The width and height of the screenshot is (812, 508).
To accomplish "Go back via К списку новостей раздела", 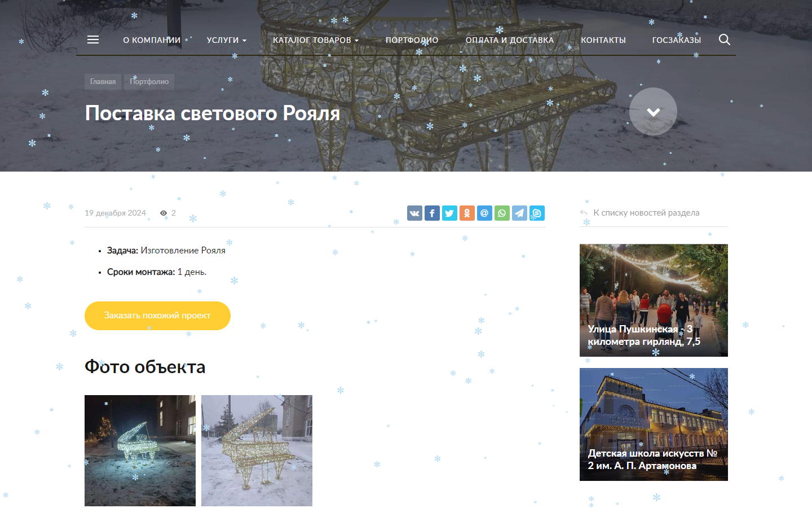I will (646, 213).
